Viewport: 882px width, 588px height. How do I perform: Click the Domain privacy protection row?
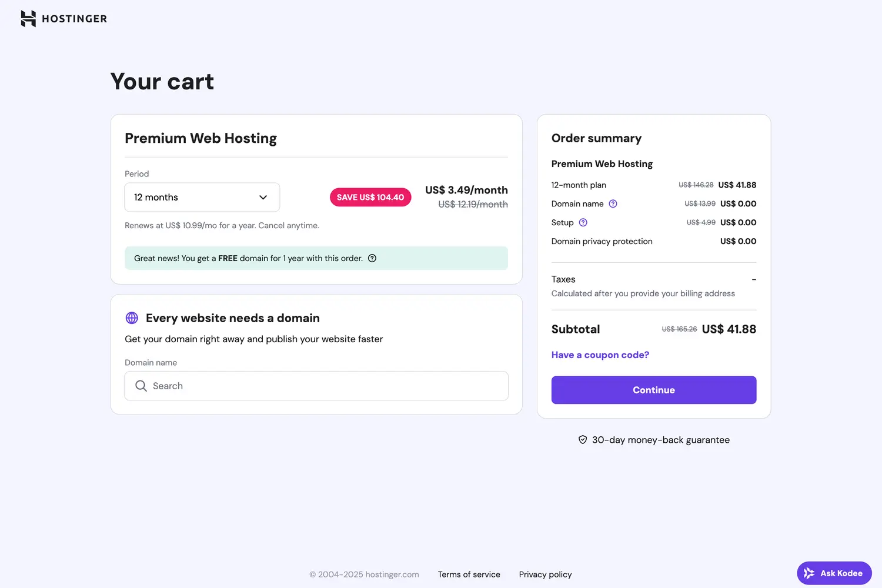coord(602,241)
